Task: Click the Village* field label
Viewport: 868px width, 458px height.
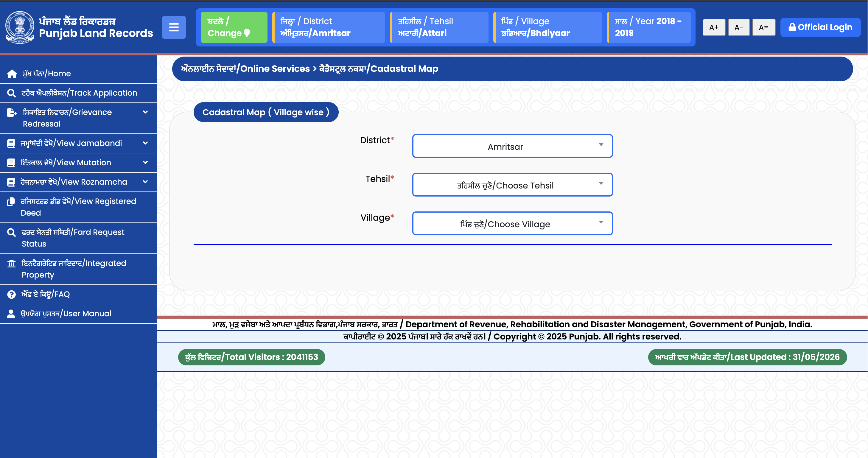Action: coord(377,218)
